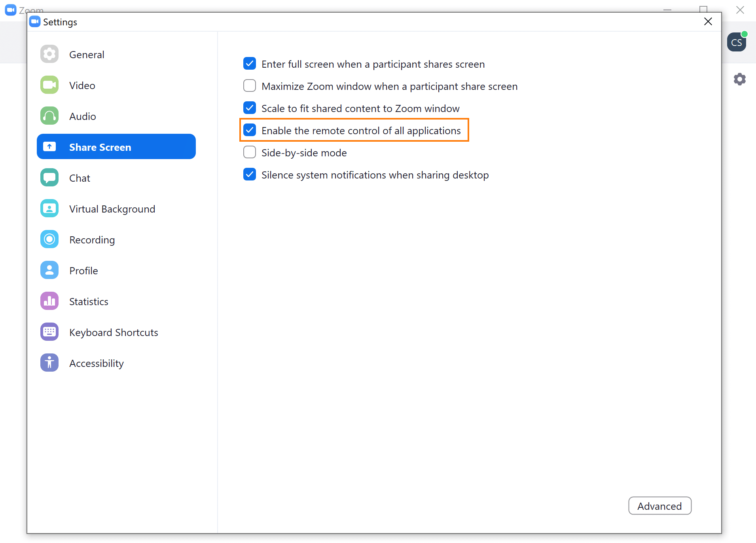
Task: Select the Recording circle icon
Action: [49, 239]
